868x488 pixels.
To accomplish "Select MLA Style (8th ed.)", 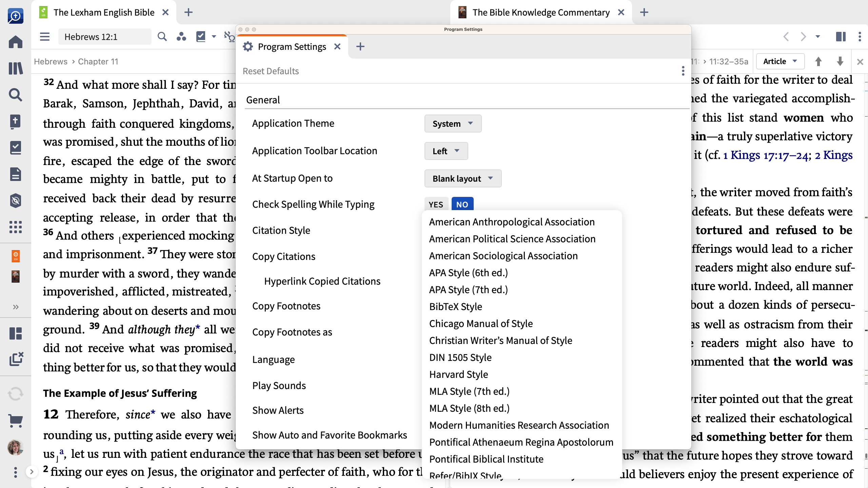I will 470,408.
